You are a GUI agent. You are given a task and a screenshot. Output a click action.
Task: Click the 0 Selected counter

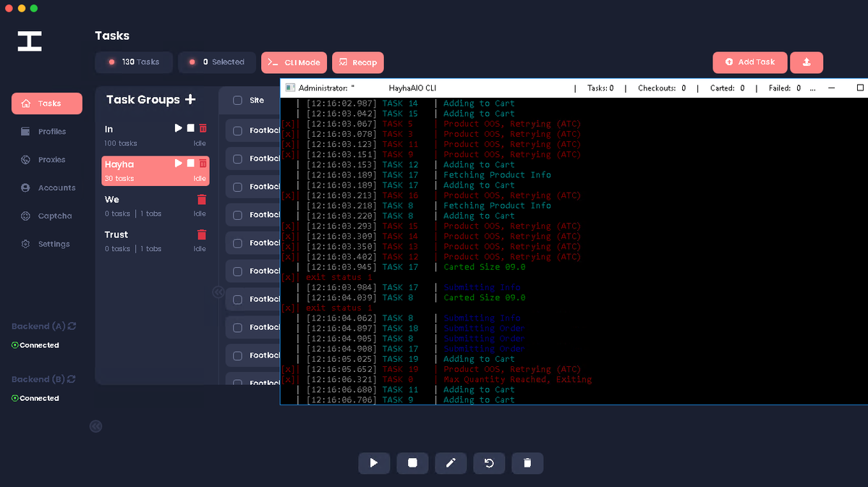tap(217, 62)
